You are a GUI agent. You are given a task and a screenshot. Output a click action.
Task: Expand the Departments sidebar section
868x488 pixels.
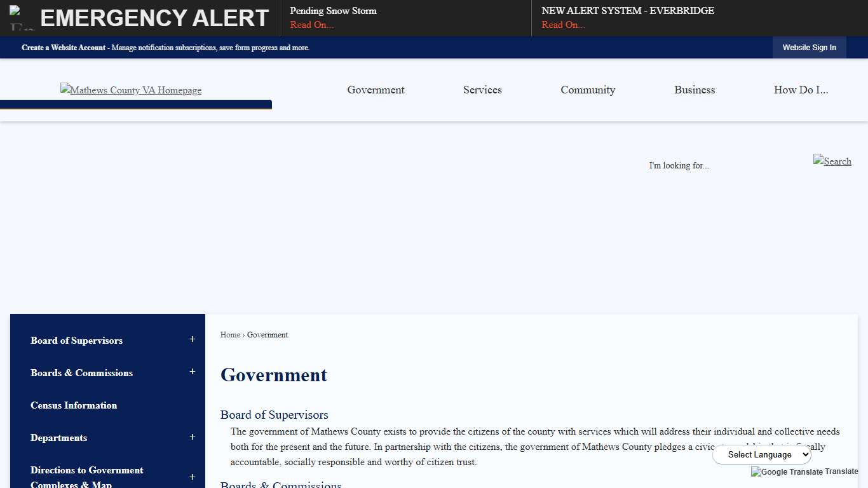pos(192,437)
